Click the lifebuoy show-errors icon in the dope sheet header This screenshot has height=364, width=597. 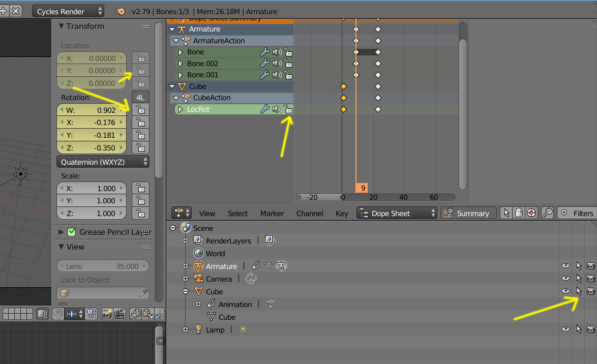pyautogui.click(x=531, y=213)
